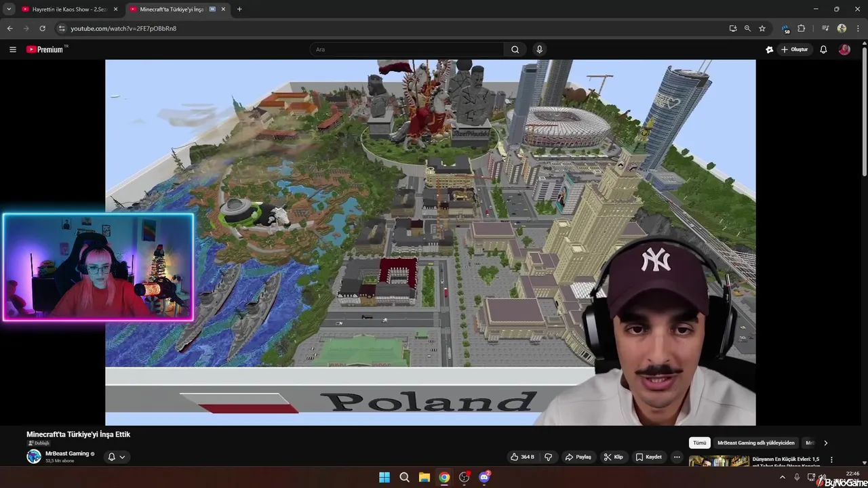Screen dimensions: 868x488
Task: Install app icon in address bar
Action: [x=733, y=28]
